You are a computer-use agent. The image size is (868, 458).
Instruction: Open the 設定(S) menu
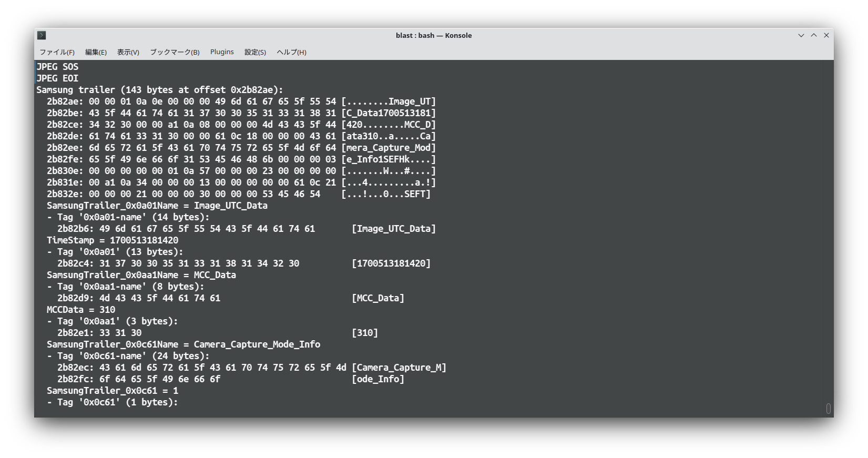point(255,52)
